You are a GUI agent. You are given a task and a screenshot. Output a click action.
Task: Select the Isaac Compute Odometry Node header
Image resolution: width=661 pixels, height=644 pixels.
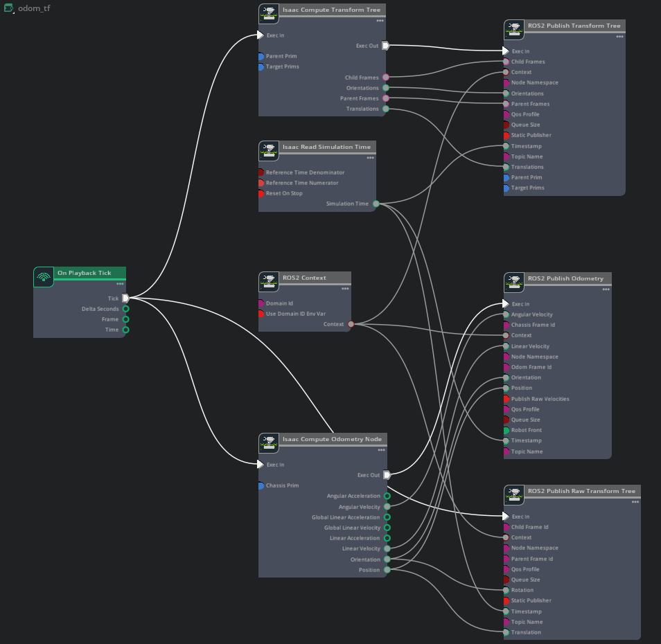pyautogui.click(x=333, y=439)
